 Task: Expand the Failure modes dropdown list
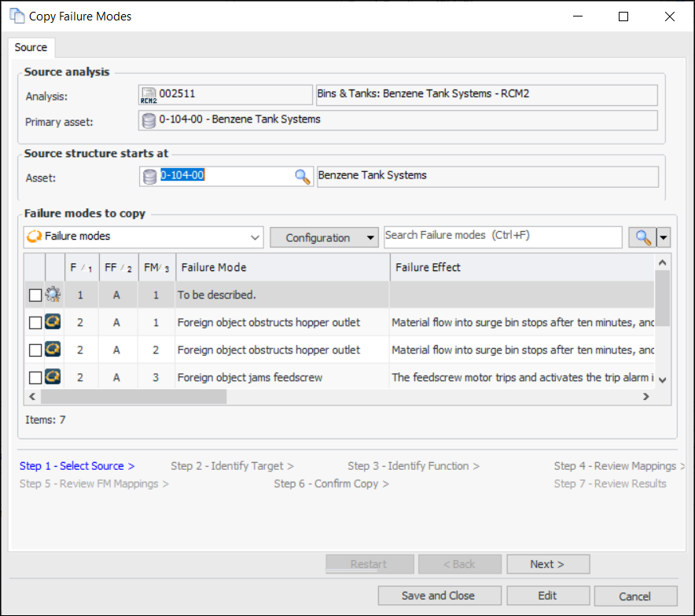coord(255,237)
